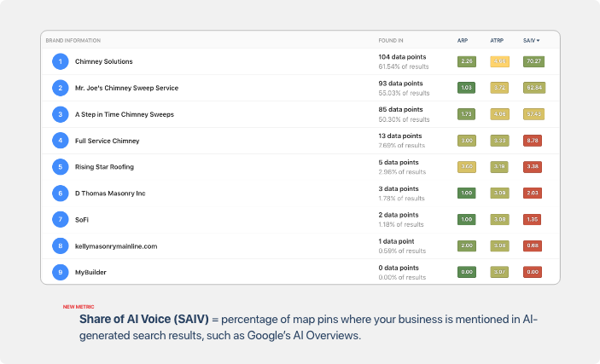Click ARP value 1.73 for A Step in Time

coord(467,114)
